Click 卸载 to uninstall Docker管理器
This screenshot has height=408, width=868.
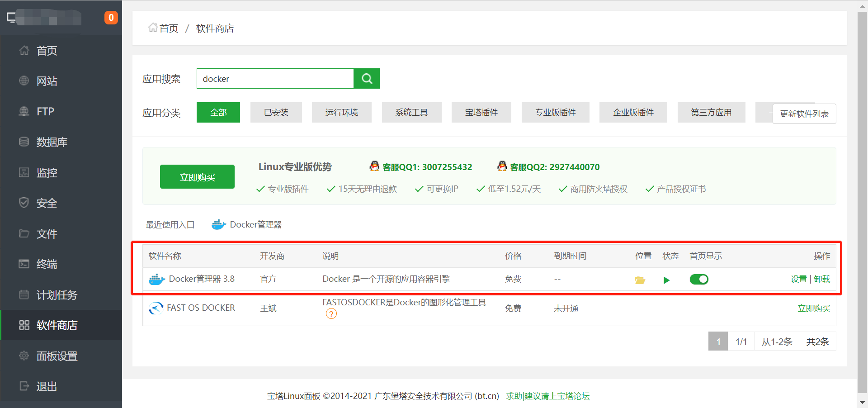coord(822,279)
